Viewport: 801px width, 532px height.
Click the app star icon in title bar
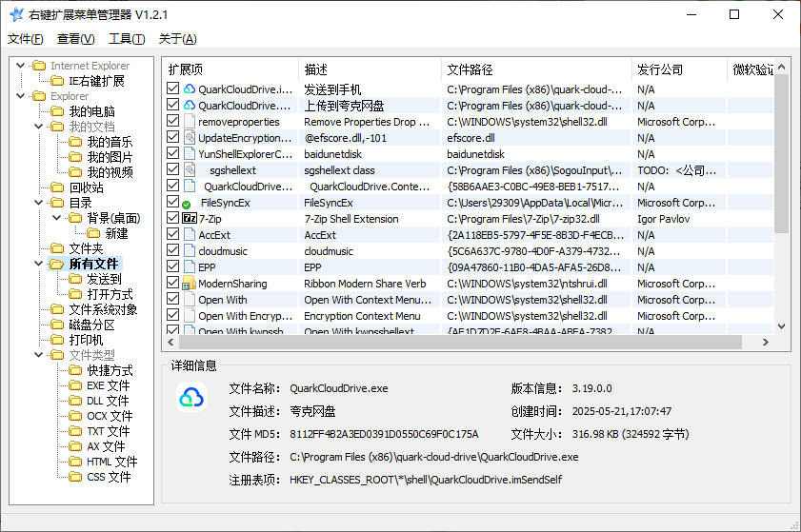(x=17, y=14)
